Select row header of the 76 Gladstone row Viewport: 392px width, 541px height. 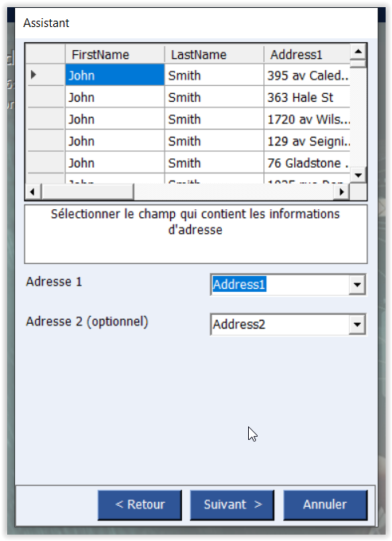pyautogui.click(x=46, y=163)
